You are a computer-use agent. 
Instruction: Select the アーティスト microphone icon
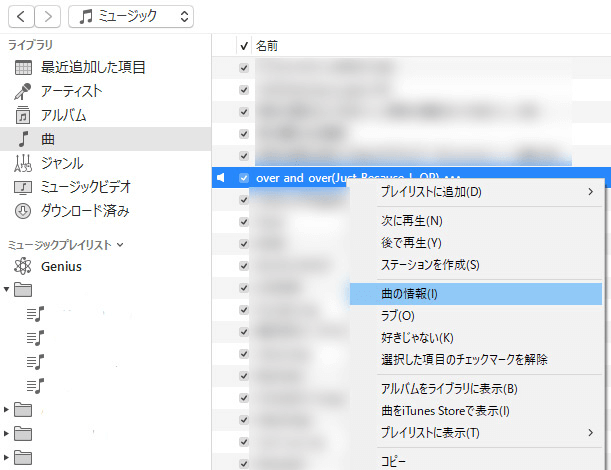[x=24, y=91]
